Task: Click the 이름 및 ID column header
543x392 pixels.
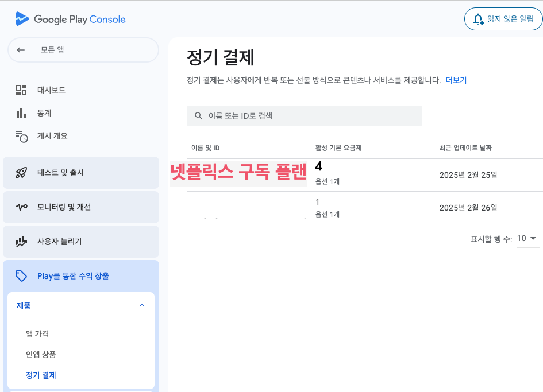Action: (205, 148)
